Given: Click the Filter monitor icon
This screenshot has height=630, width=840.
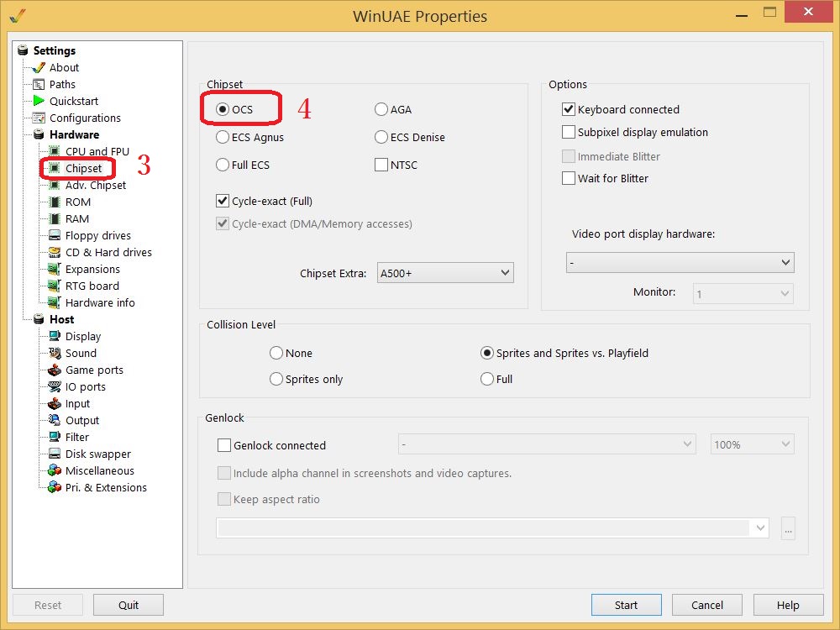Looking at the screenshot, I should coord(54,437).
